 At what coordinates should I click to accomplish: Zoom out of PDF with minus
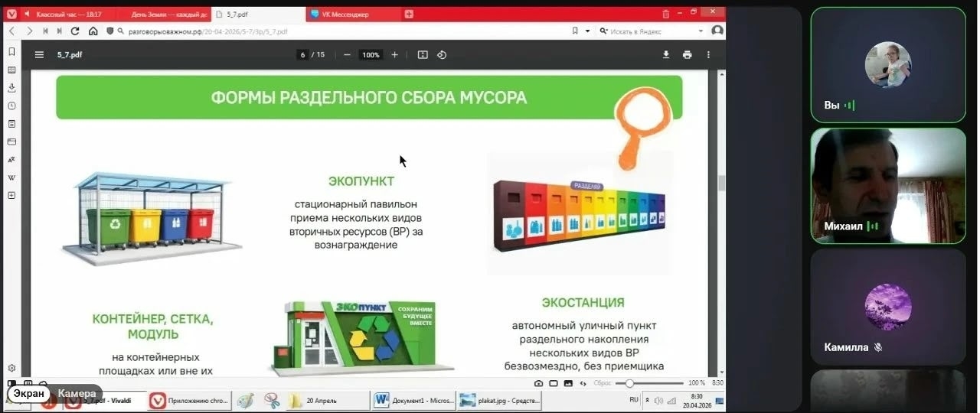[x=347, y=55]
